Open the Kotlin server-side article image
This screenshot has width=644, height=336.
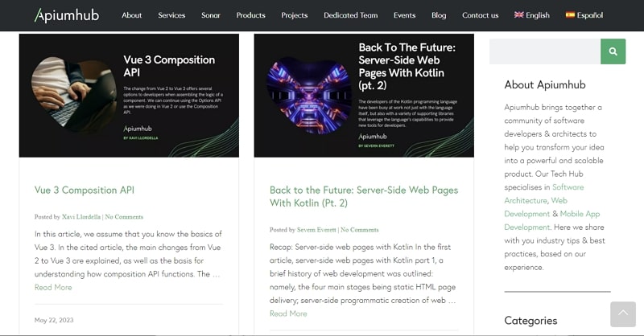tap(364, 95)
